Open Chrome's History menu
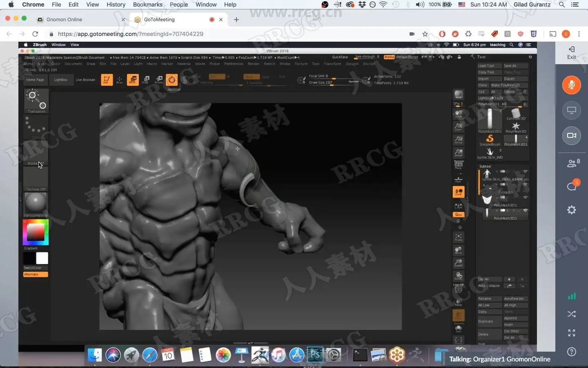 click(x=116, y=4)
